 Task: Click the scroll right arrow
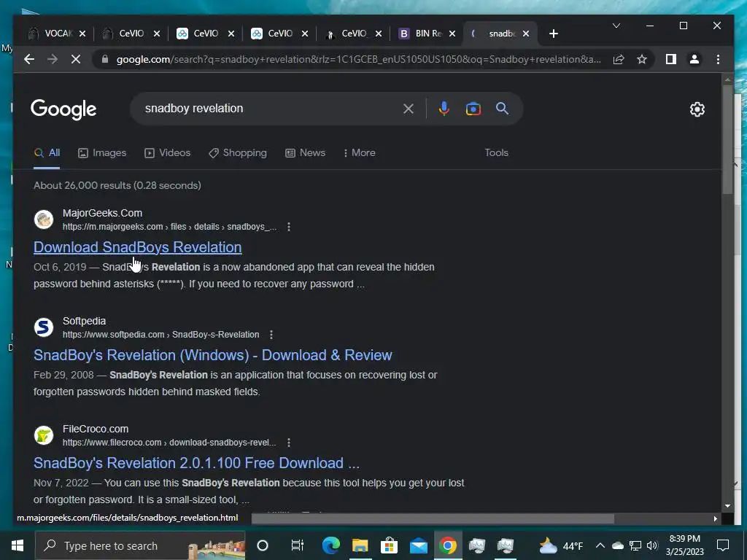(x=715, y=518)
